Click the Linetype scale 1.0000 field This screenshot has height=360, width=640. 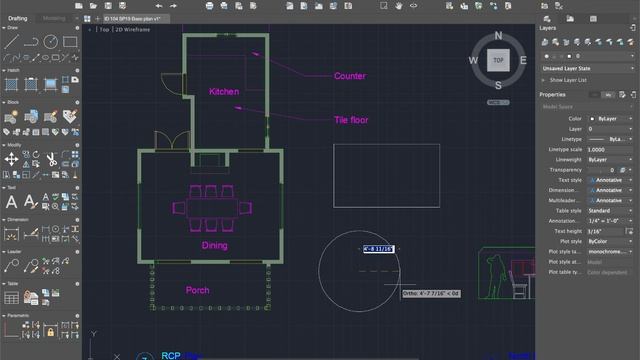(611, 149)
